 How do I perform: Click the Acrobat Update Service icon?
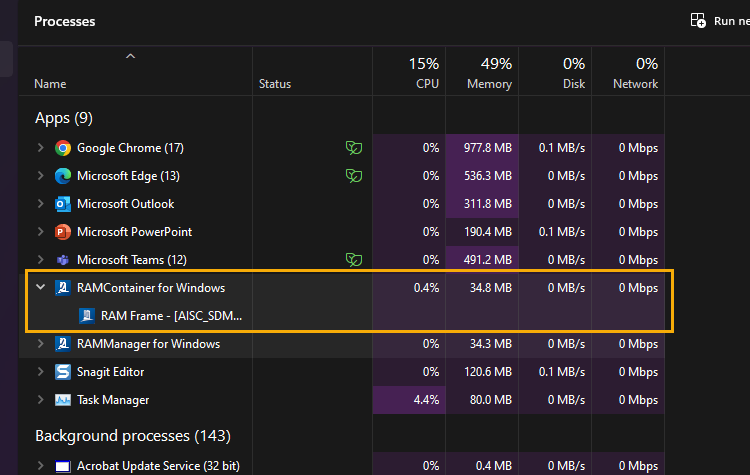click(63, 466)
